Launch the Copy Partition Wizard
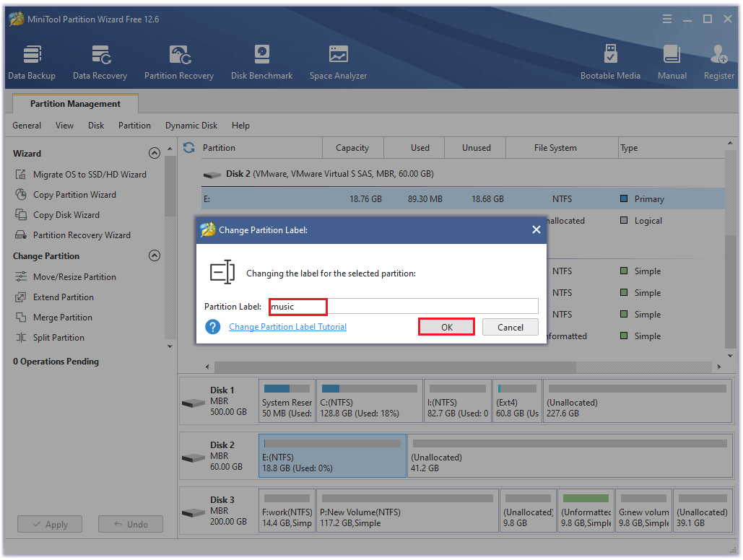 [x=66, y=195]
